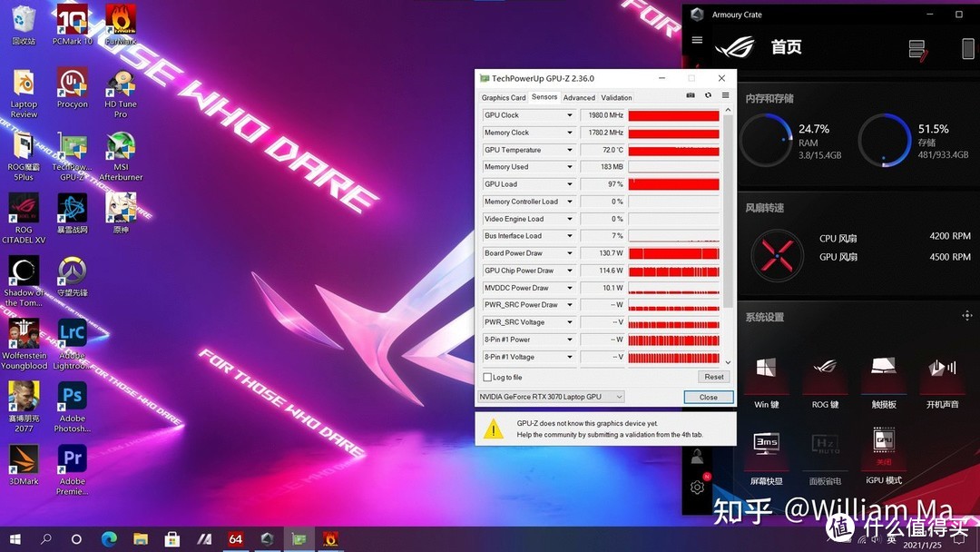Open the Recycle Bin desktop icon
Viewport: 980px width, 552px height.
(x=23, y=25)
